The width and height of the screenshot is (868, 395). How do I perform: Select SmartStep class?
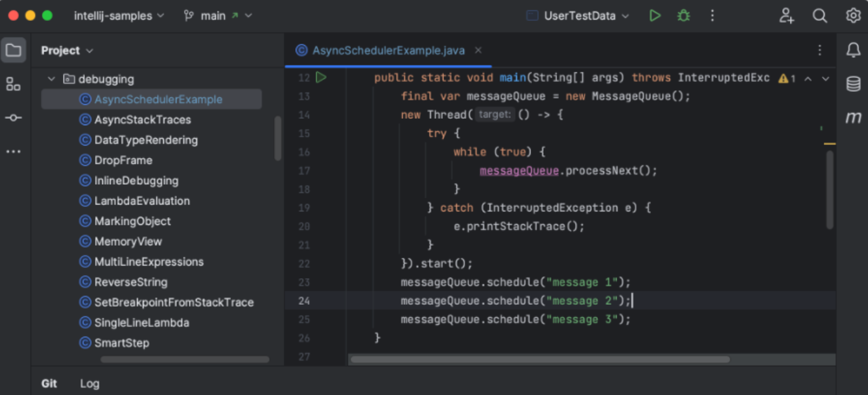(x=122, y=343)
